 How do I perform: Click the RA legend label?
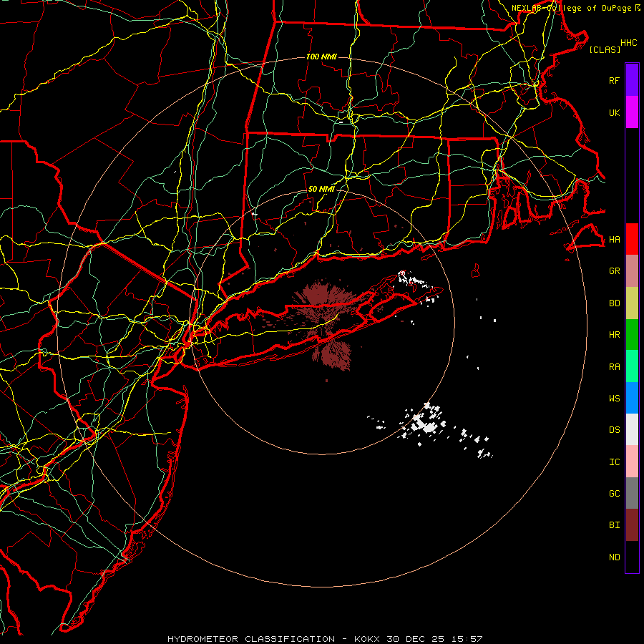tap(614, 367)
